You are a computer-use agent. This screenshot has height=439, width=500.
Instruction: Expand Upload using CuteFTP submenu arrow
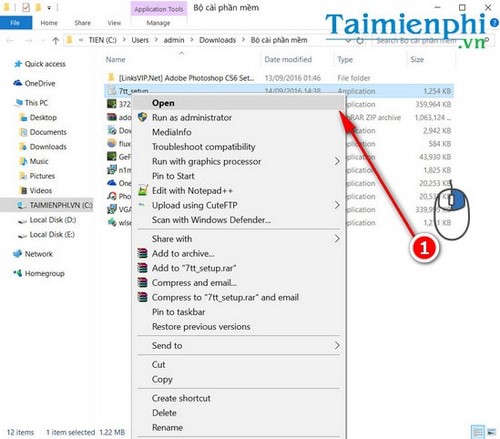point(337,205)
